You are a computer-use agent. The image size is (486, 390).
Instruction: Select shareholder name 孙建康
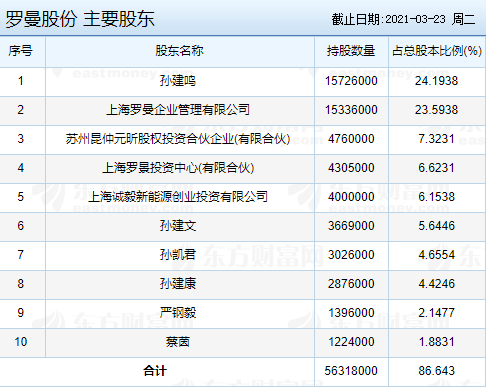pyautogui.click(x=178, y=284)
